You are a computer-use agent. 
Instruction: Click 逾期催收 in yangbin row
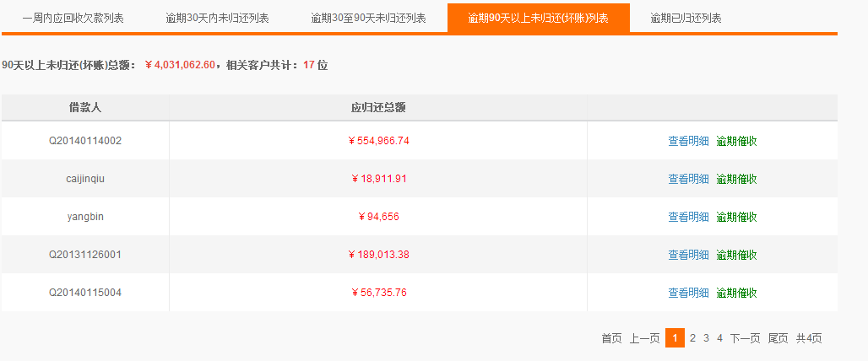click(736, 217)
